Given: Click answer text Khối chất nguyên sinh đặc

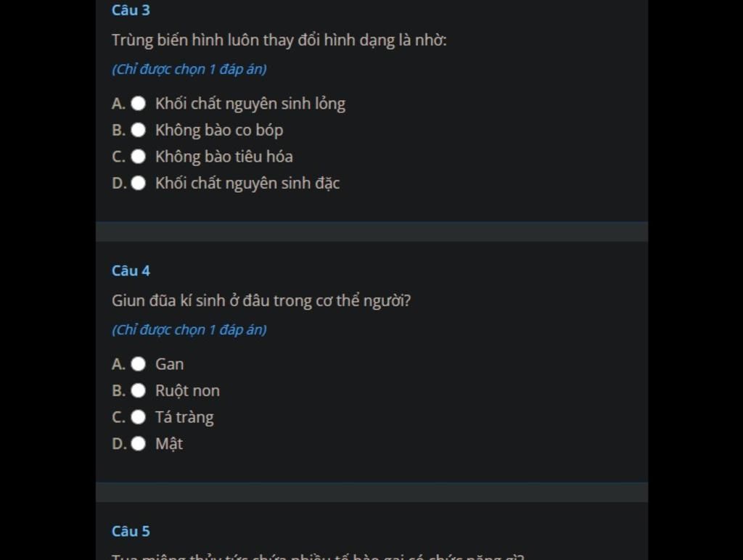Looking at the screenshot, I should point(247,184).
